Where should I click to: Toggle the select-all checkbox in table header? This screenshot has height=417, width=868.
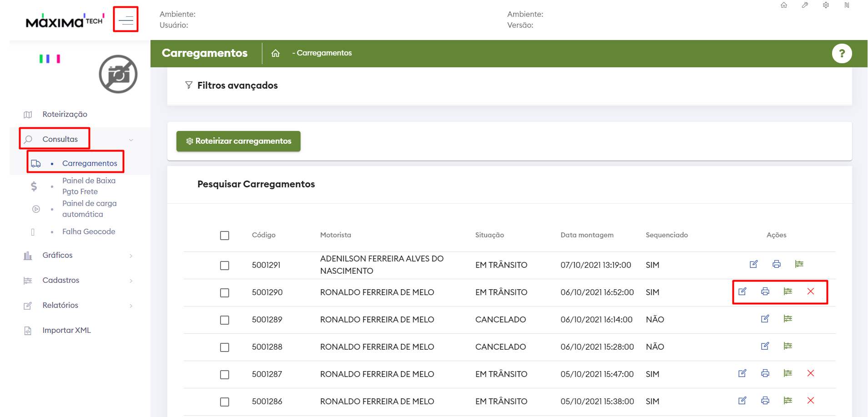(225, 236)
